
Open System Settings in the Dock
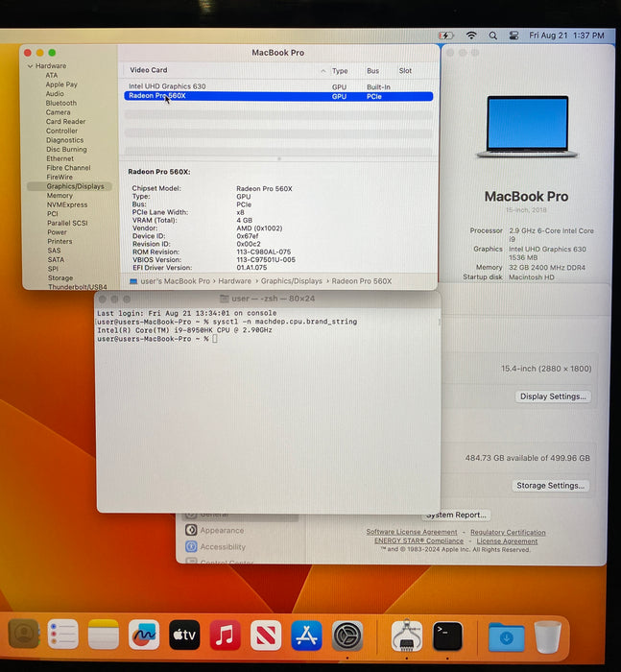(347, 636)
